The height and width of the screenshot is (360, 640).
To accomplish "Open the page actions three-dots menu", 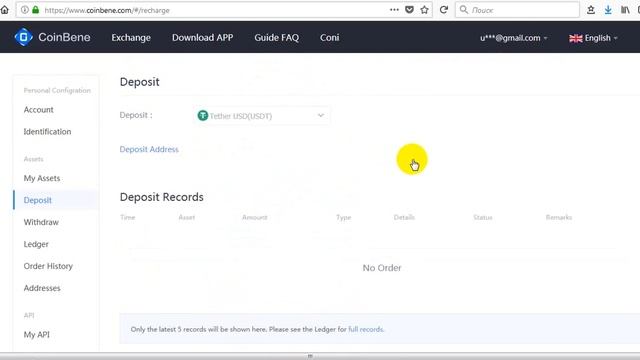I will (394, 10).
